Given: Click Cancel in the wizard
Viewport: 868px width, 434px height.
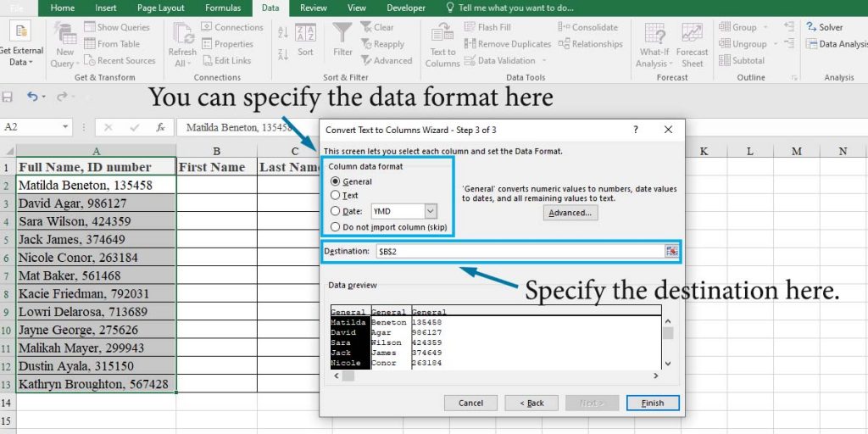Looking at the screenshot, I should (470, 403).
